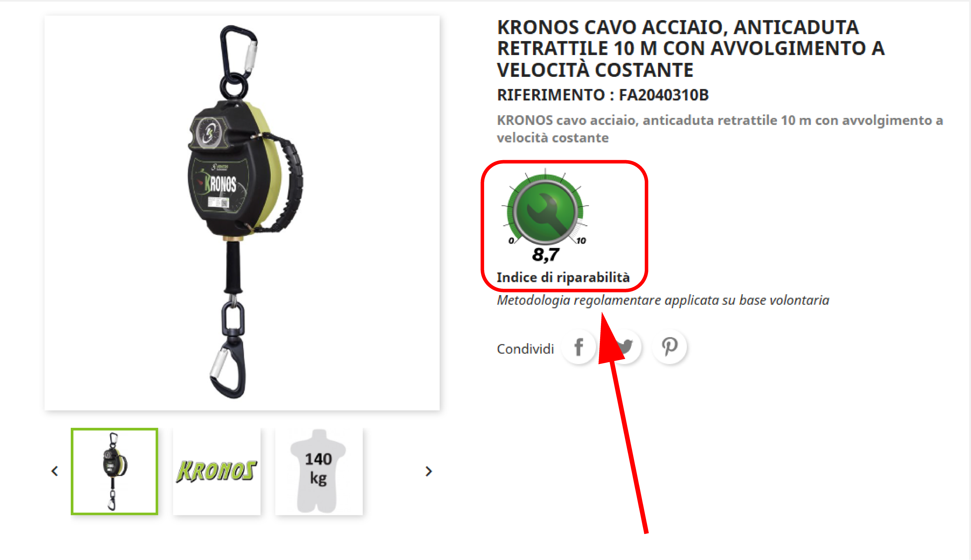Screen dimensions: 971x560
Task: Click the RIFERIMENTO : FA2040310B reference
Action: (x=603, y=95)
